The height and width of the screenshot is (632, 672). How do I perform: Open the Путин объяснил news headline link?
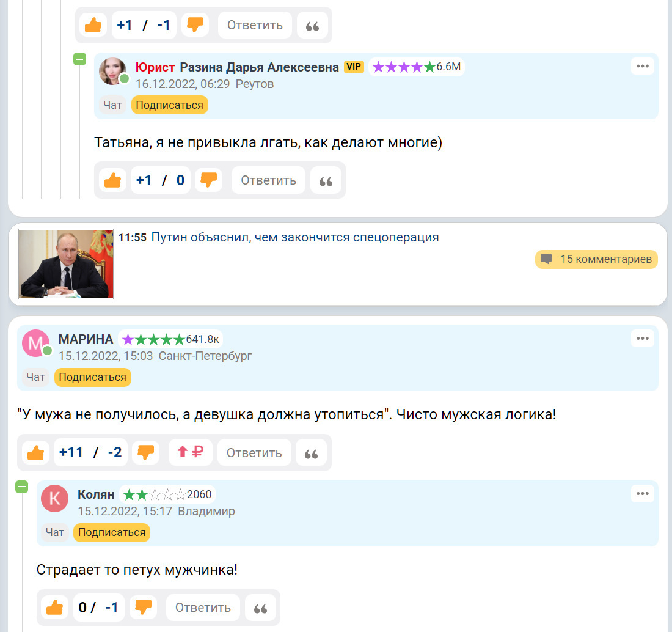295,237
